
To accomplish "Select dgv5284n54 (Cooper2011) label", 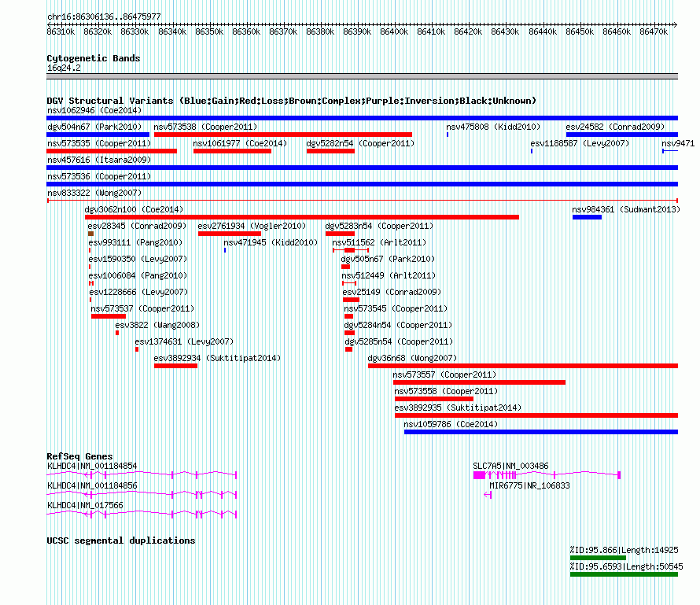I will point(398,325).
